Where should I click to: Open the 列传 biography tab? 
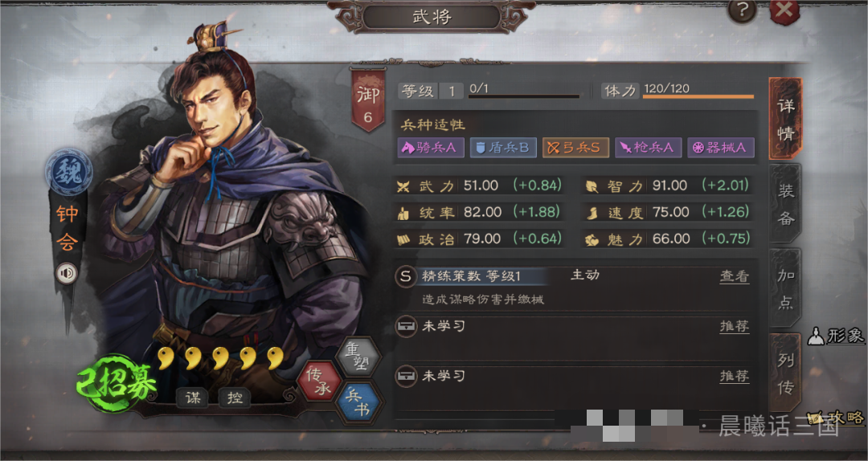pos(785,373)
